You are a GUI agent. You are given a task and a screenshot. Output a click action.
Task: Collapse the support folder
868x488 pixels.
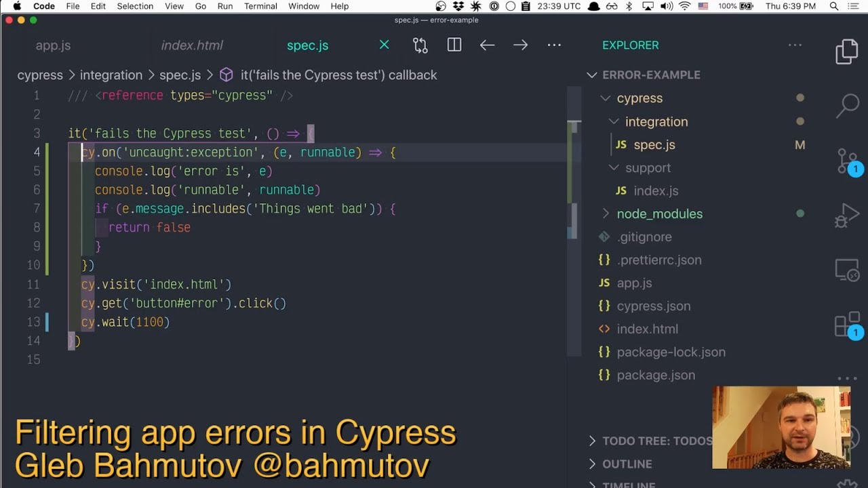coord(614,167)
